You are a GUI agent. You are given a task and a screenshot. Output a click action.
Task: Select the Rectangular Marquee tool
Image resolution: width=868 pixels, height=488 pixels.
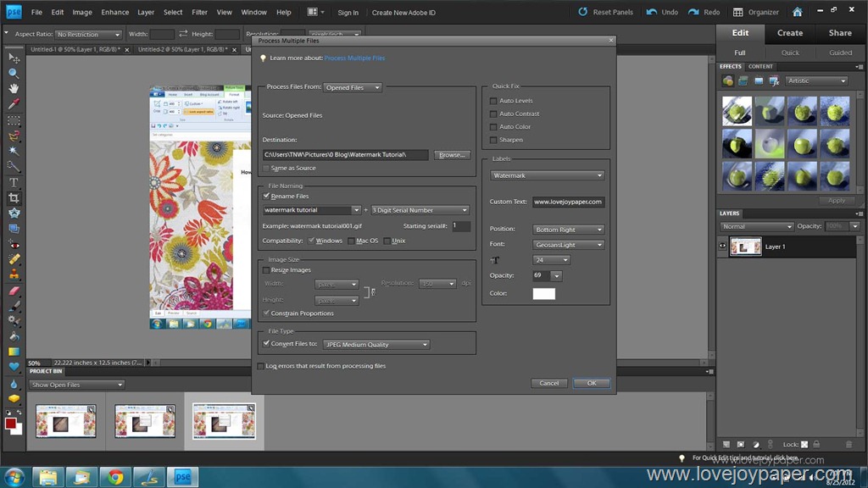(x=14, y=120)
